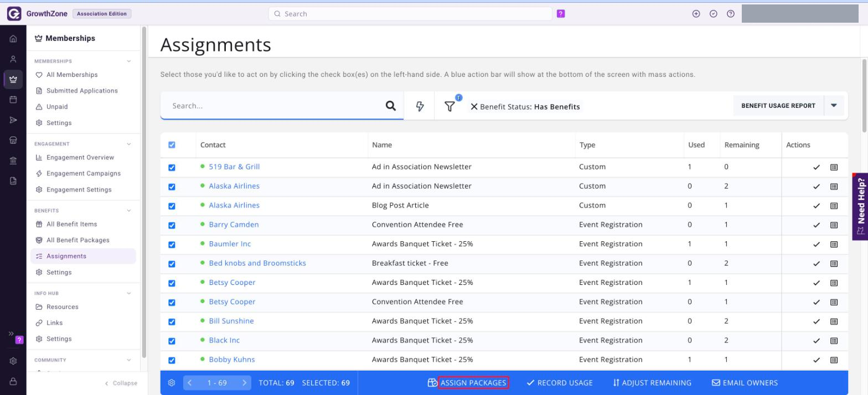Uncheck the Black Inc row checkbox
868x395 pixels.
pyautogui.click(x=172, y=341)
